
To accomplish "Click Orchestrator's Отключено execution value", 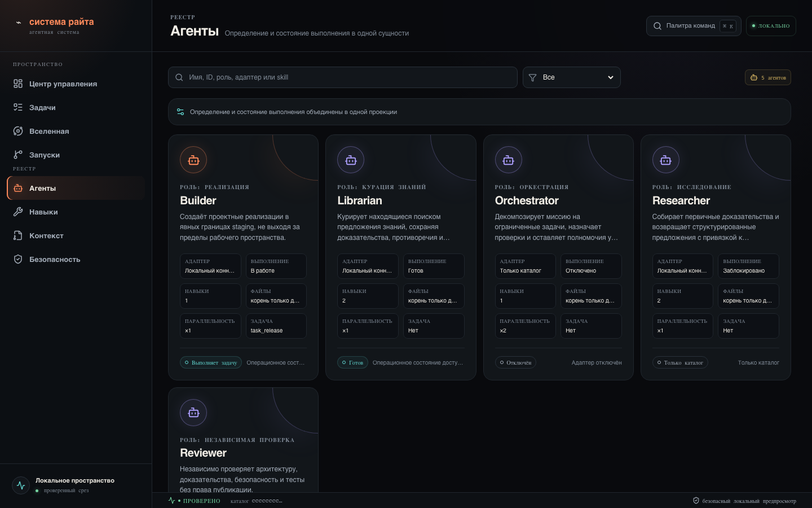I will tap(581, 271).
